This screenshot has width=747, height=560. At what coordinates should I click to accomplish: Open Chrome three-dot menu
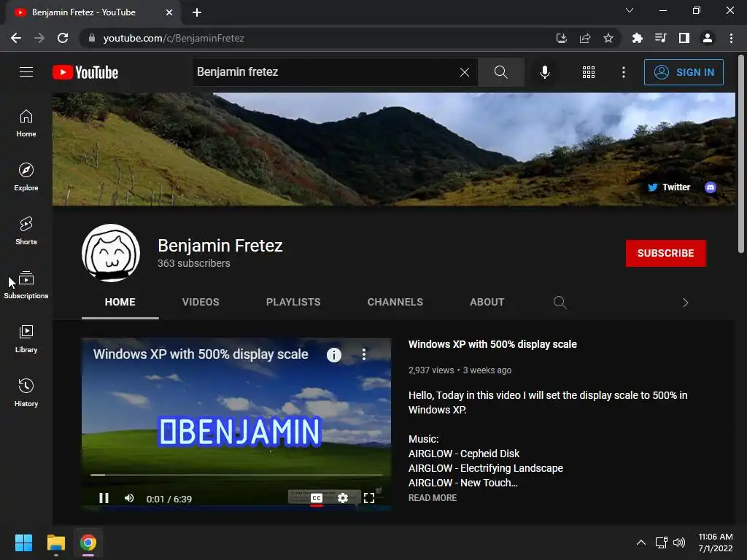(731, 38)
